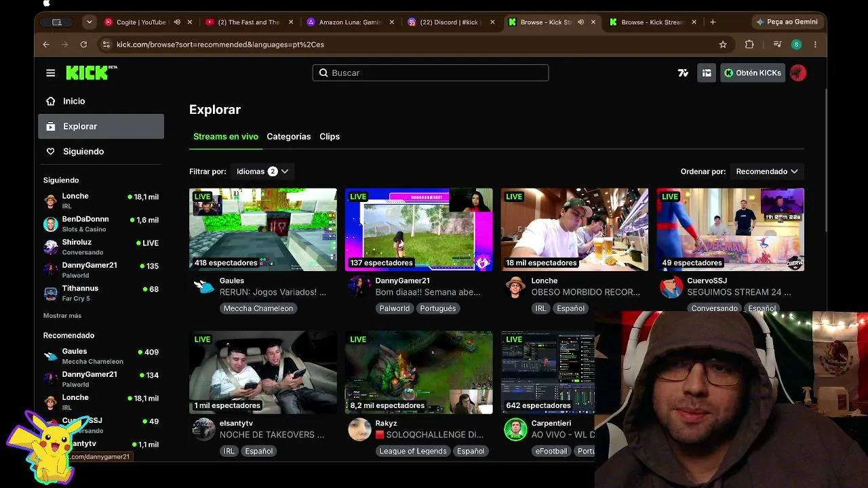
Task: Open the Chrome profile S avatar
Action: tap(797, 45)
